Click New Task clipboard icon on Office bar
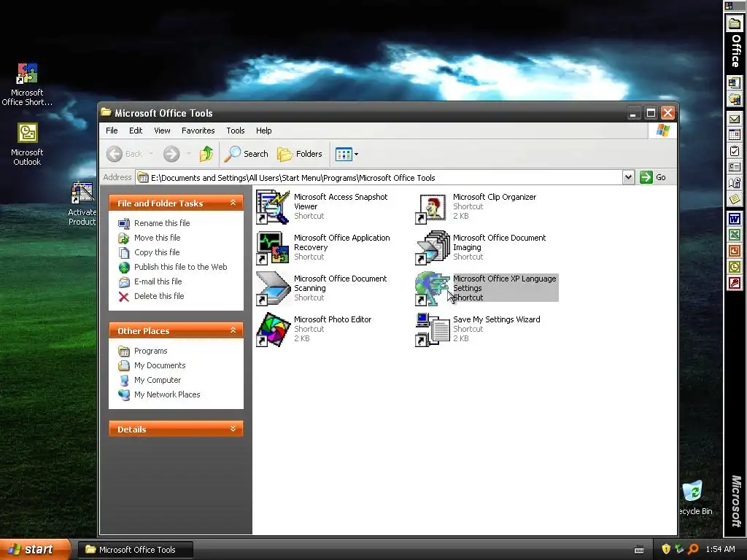The image size is (747, 560). tap(734, 151)
